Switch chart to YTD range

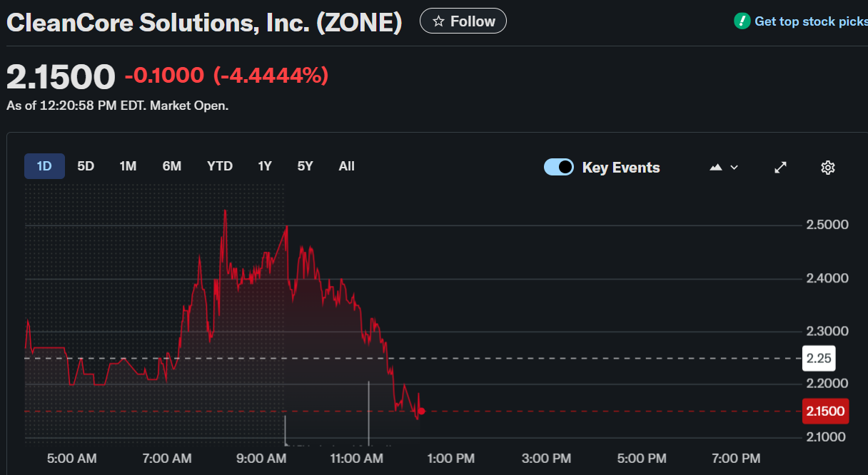pyautogui.click(x=220, y=166)
